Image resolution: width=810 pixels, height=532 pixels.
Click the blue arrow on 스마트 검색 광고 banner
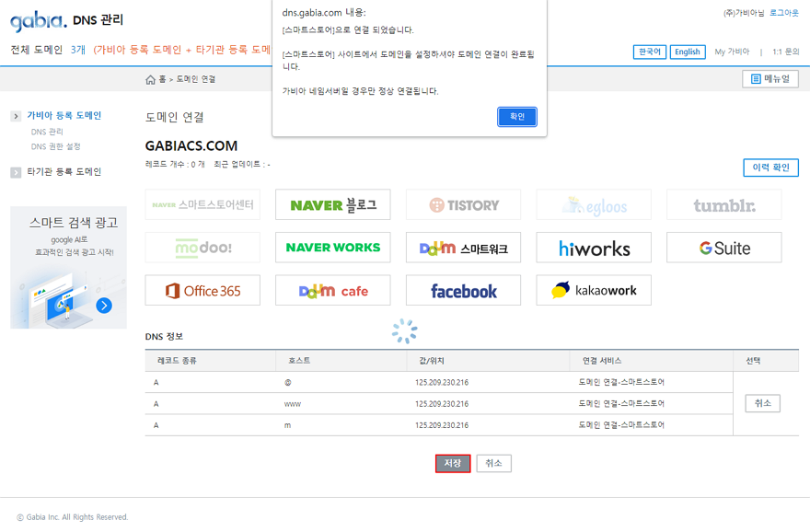[104, 306]
